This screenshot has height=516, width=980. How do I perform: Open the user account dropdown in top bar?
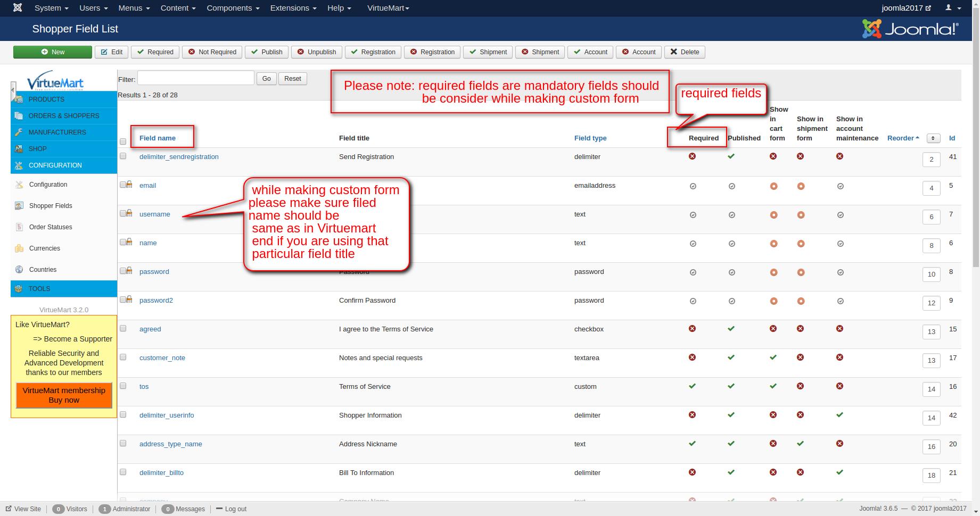coord(953,8)
